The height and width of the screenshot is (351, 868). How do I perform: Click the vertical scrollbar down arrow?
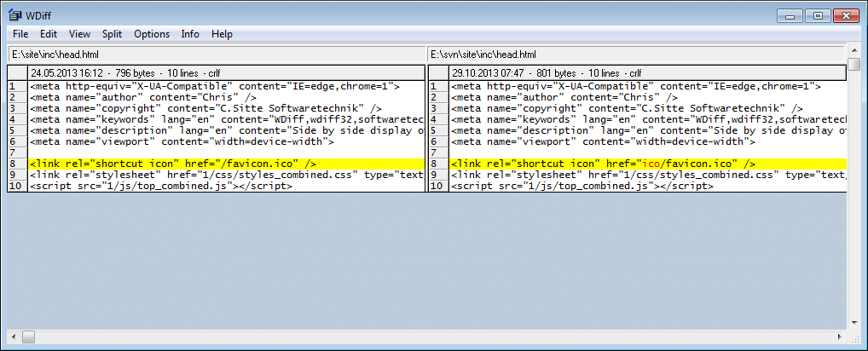(x=854, y=322)
